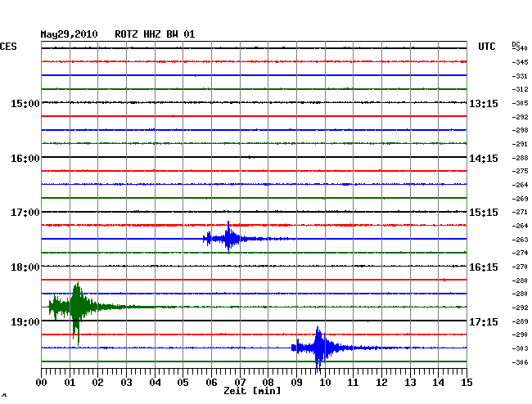Viewport: 532px width, 404px height.
Task: Click the 13:15 UTC time label
Action: click(x=484, y=103)
